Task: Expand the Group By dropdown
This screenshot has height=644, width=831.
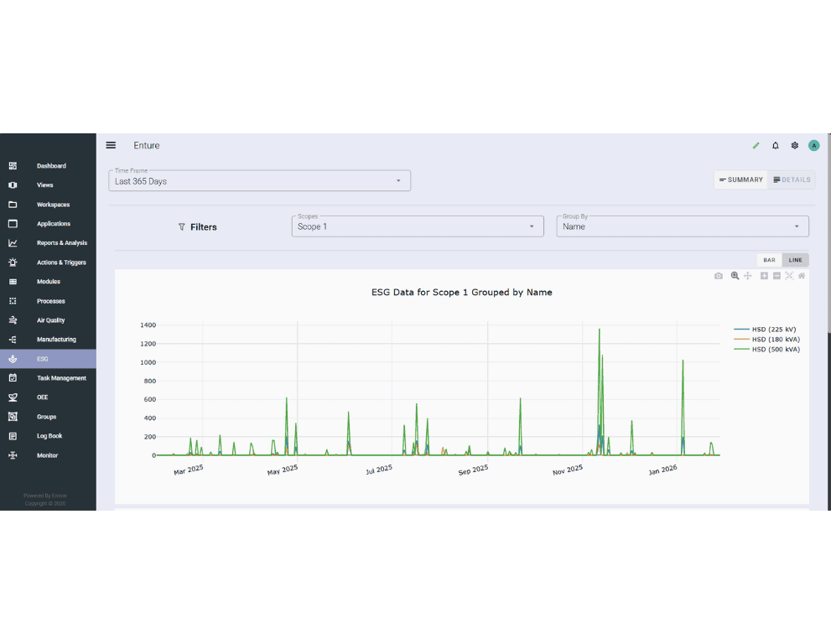Action: coord(682,226)
